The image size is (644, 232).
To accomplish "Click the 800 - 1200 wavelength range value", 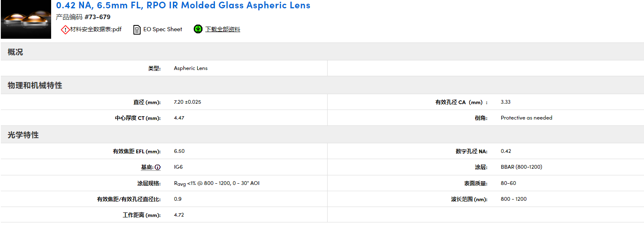I will coord(513,199).
